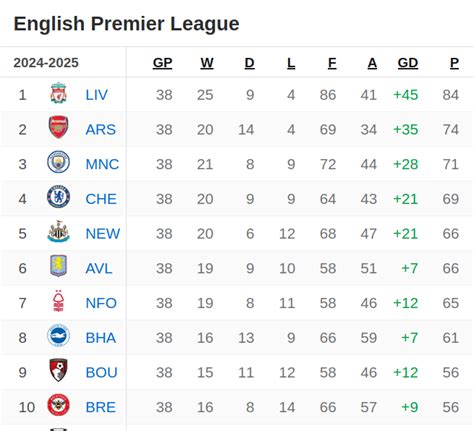Click the Newcastle United crest icon
474x431 pixels.
pos(58,231)
